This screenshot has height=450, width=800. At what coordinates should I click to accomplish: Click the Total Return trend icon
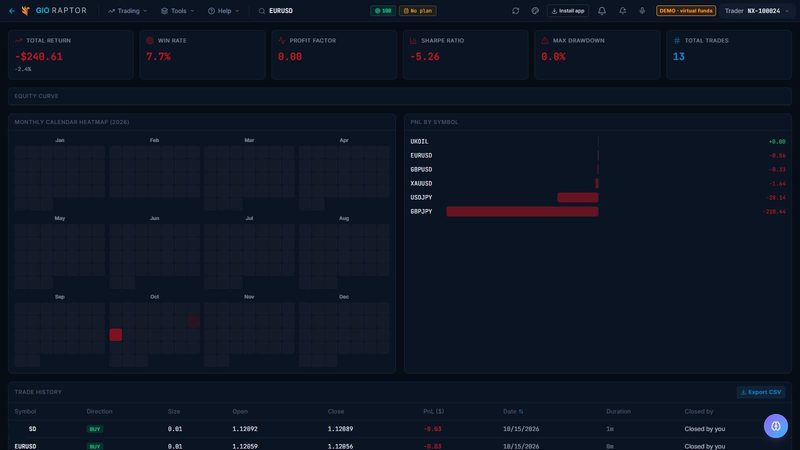click(19, 40)
